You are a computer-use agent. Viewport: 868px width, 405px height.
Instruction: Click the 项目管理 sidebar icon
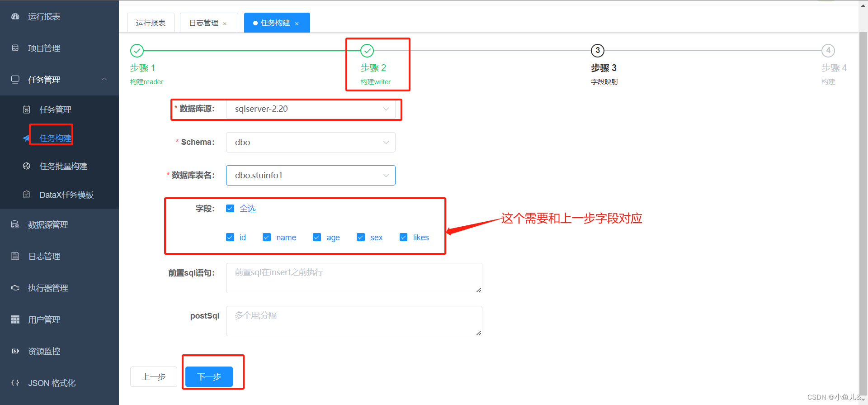pyautogui.click(x=15, y=48)
